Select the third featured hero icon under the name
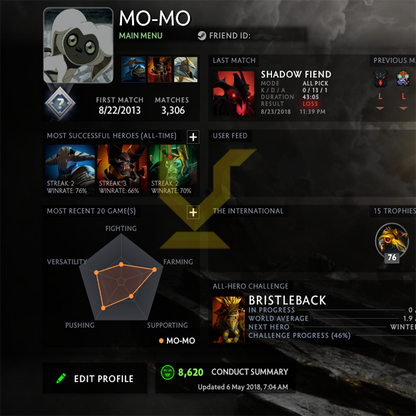Viewport: 416px width, 416px height. (185, 69)
